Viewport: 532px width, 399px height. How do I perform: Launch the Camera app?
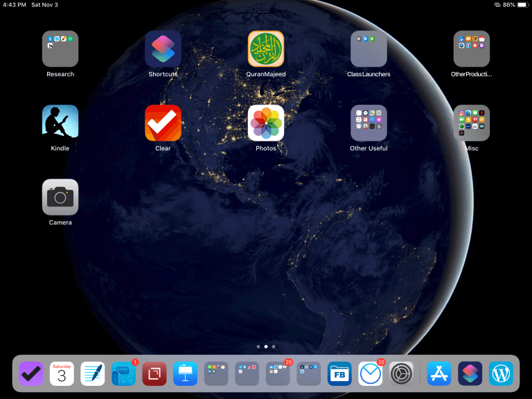[x=60, y=197]
